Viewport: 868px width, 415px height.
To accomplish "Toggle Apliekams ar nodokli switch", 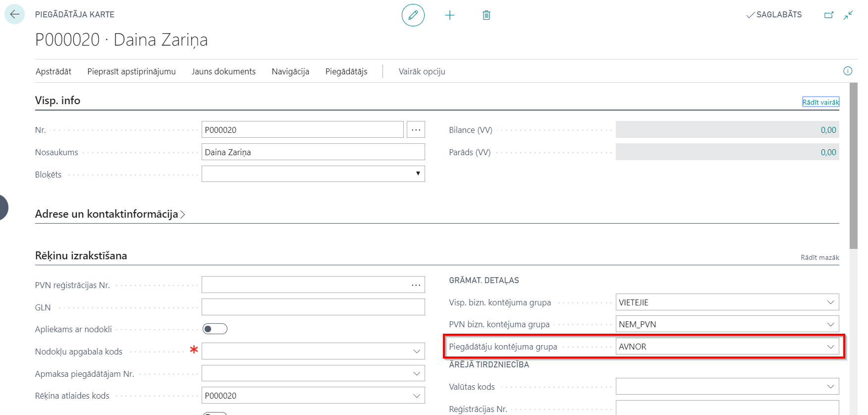I will coord(215,329).
